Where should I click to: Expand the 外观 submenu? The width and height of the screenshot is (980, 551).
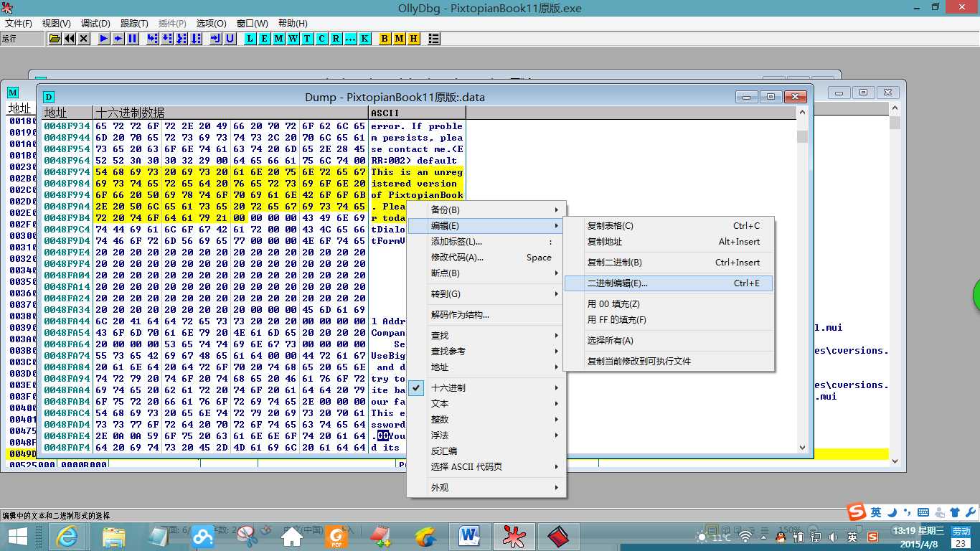pos(486,488)
